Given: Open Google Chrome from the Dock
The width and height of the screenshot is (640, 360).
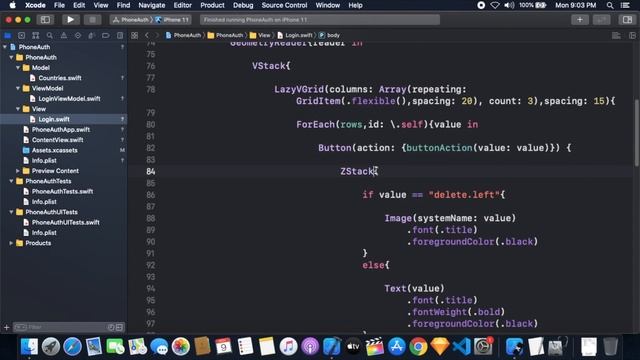Looking at the screenshot, I should pos(418,347).
